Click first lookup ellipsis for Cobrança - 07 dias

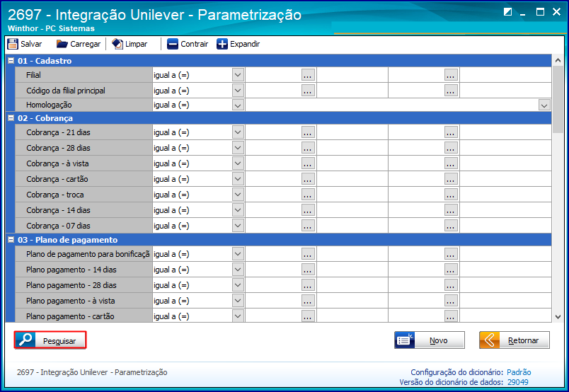click(x=308, y=226)
